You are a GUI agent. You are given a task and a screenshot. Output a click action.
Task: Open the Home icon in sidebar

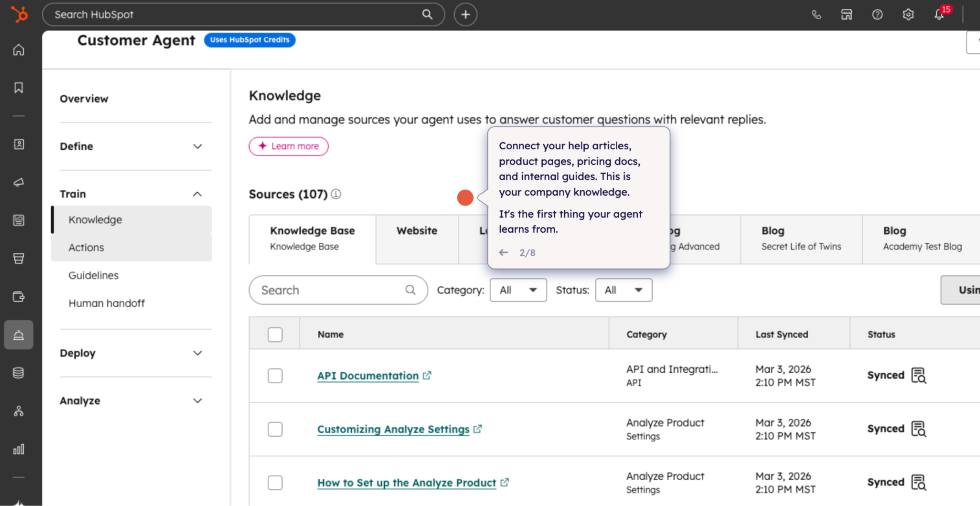pyautogui.click(x=19, y=50)
